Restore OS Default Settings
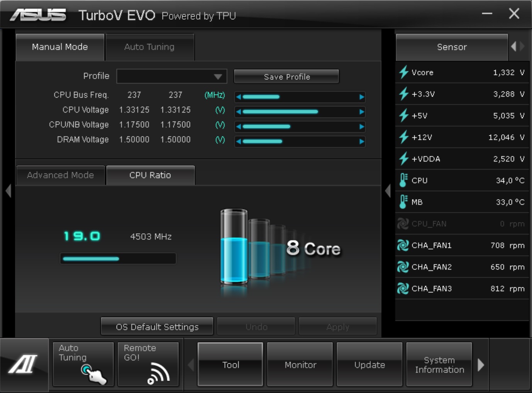Screen dimensions: 532x393 (x=157, y=327)
